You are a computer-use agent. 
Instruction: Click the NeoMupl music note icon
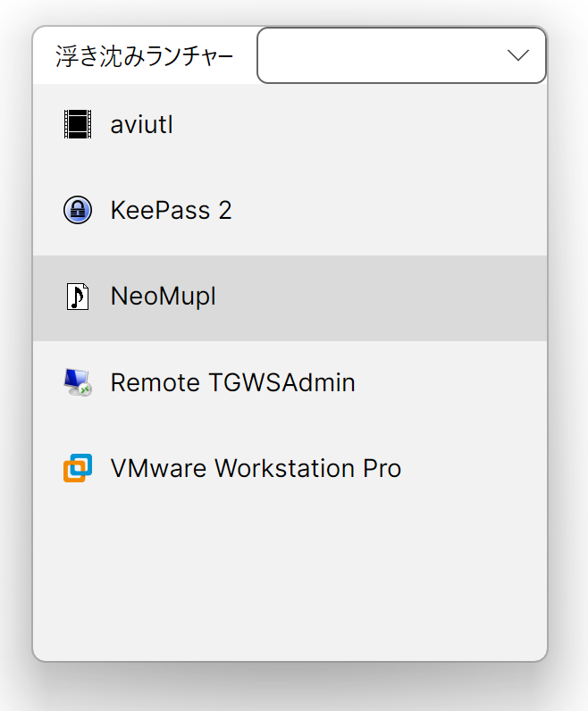click(79, 296)
